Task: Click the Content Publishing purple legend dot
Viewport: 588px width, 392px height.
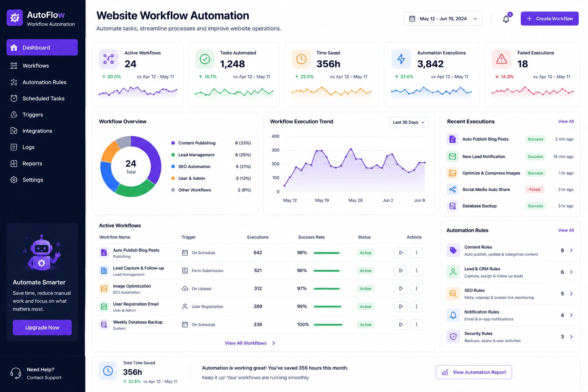Action: (173, 143)
